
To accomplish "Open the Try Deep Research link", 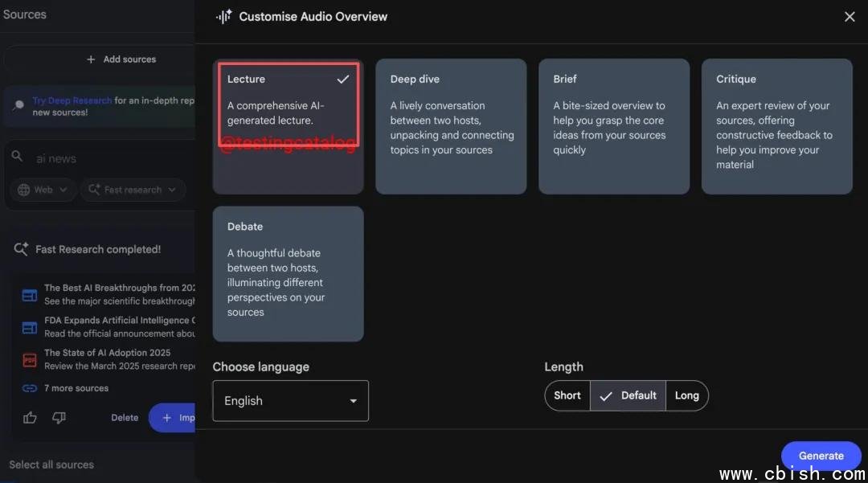I will coord(72,101).
